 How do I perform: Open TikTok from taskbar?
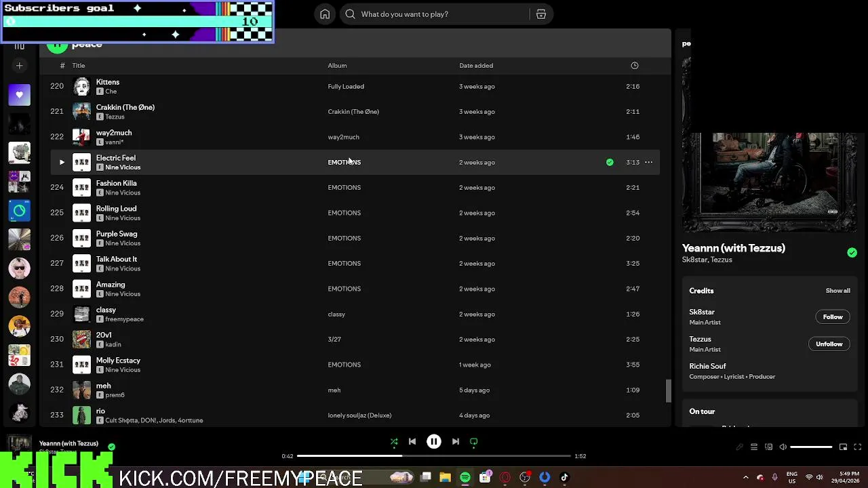564,478
